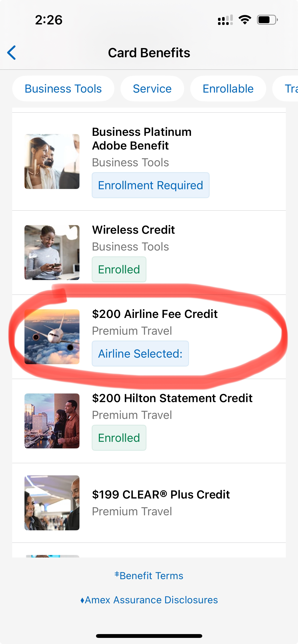Open the Wireless Credit thumbnail image

52,253
